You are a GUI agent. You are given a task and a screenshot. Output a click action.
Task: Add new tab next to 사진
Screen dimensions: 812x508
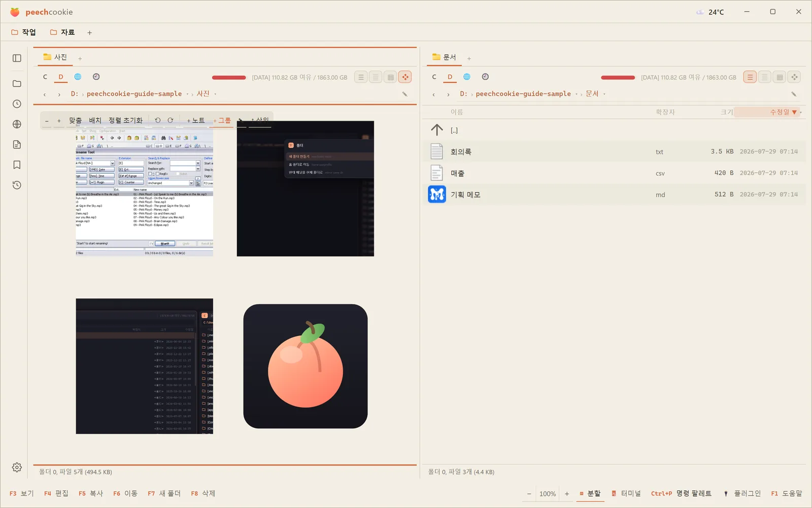(80, 58)
